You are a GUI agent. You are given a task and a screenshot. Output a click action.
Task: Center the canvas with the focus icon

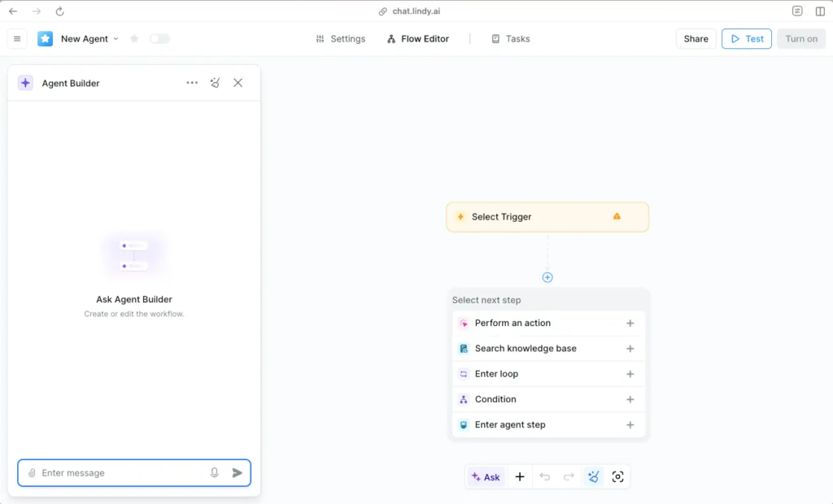pos(617,476)
